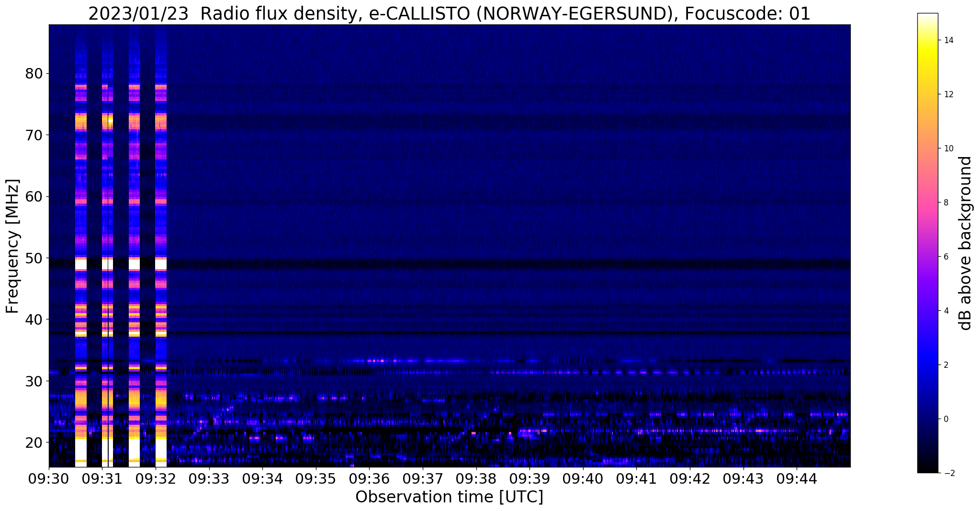Click the y-axis tick label 60
Image resolution: width=980 pixels, height=511 pixels.
pos(34,196)
